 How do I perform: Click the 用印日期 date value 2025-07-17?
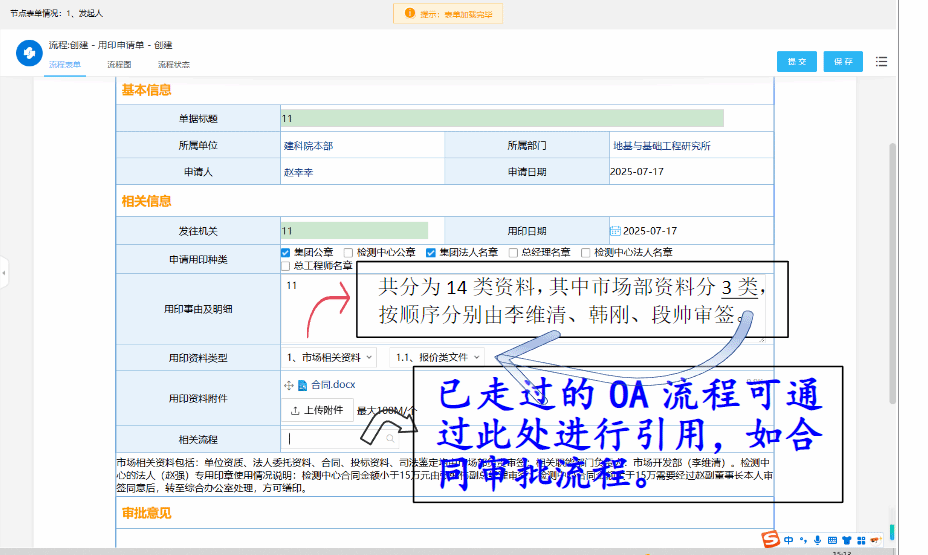coord(650,231)
